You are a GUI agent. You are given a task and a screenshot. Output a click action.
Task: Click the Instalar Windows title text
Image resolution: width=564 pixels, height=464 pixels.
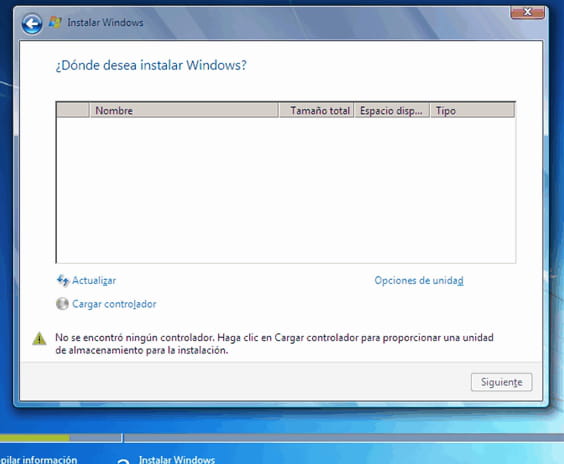[x=105, y=23]
